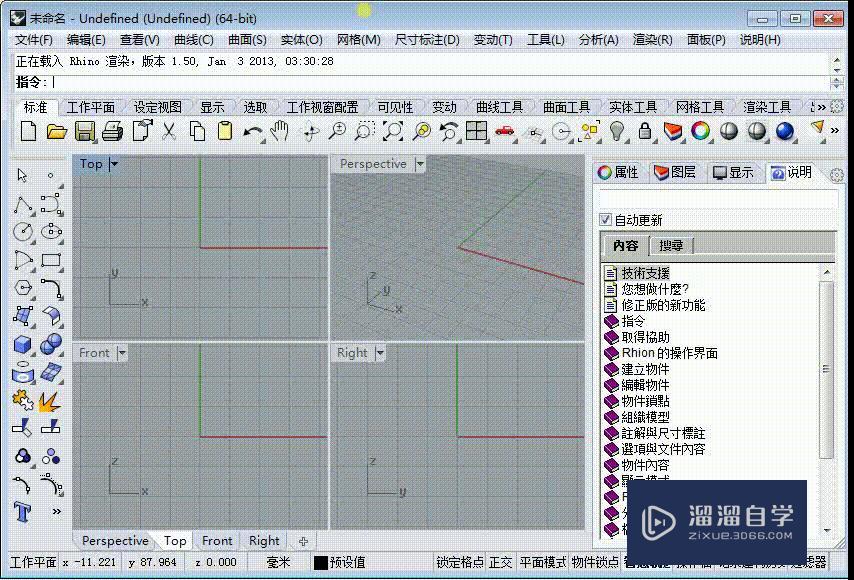
Task: Click the Copy icon
Action: click(x=197, y=132)
